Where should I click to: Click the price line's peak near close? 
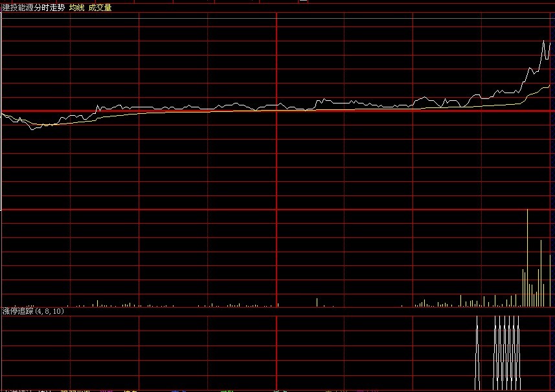(544, 41)
